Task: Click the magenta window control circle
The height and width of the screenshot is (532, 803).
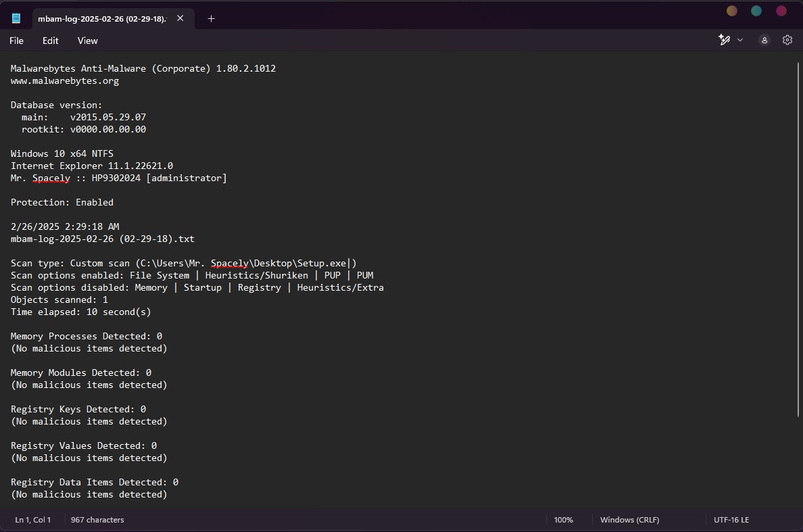Action: [781, 11]
